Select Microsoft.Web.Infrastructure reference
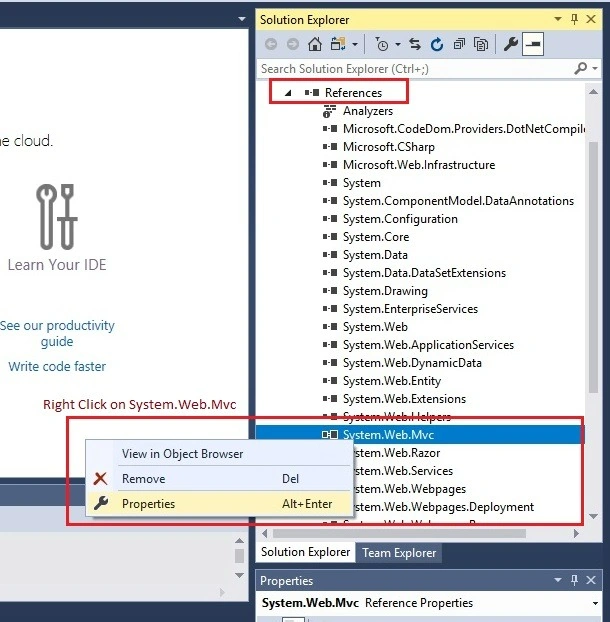The width and height of the screenshot is (610, 622). point(419,165)
